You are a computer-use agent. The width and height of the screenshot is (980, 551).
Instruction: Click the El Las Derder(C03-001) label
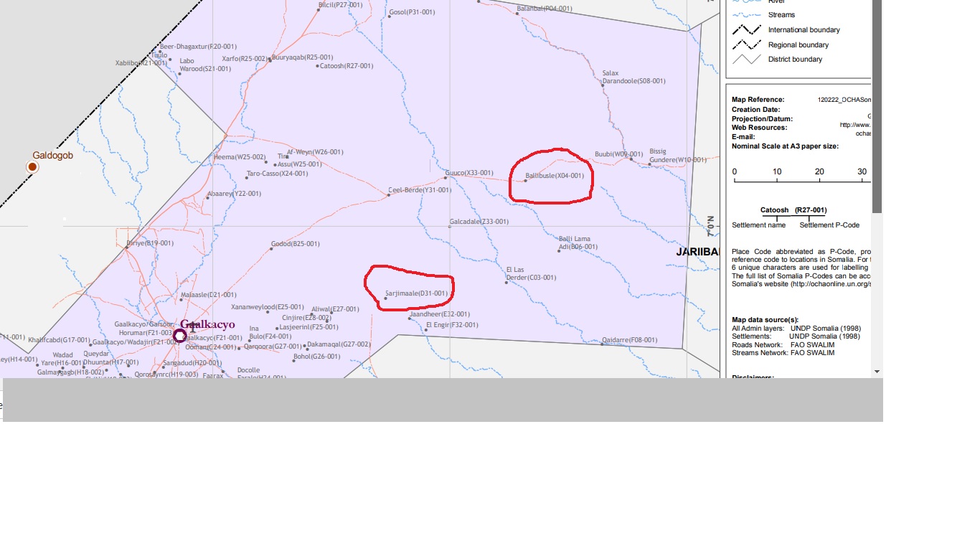pos(531,273)
